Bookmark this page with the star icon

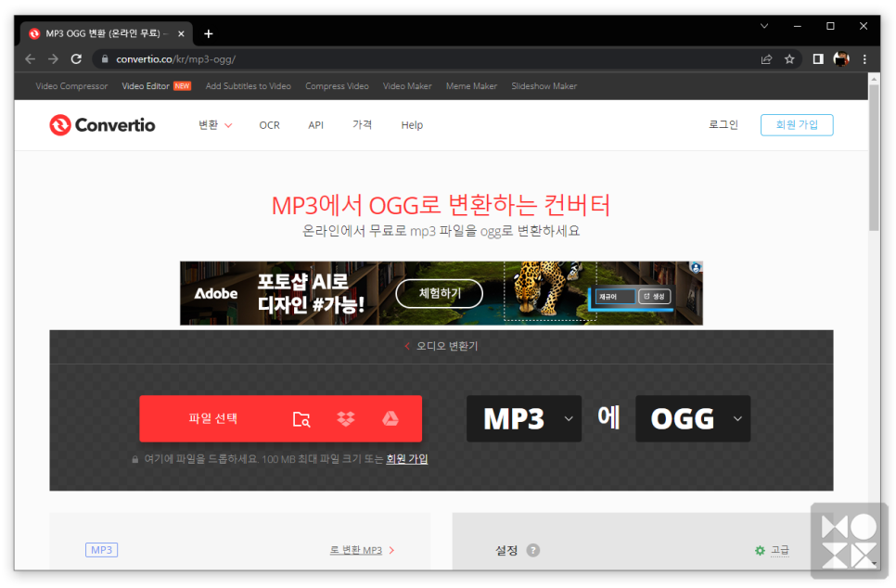[789, 58]
